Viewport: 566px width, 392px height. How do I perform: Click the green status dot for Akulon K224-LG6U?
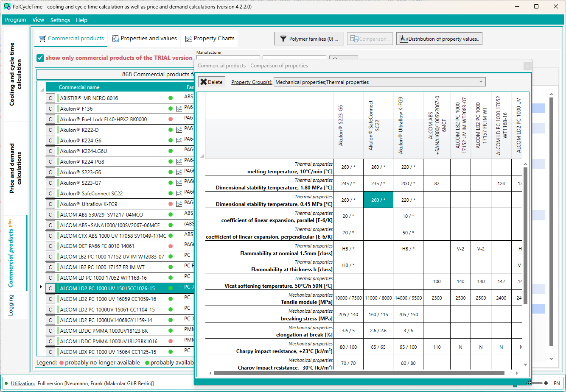pos(171,151)
